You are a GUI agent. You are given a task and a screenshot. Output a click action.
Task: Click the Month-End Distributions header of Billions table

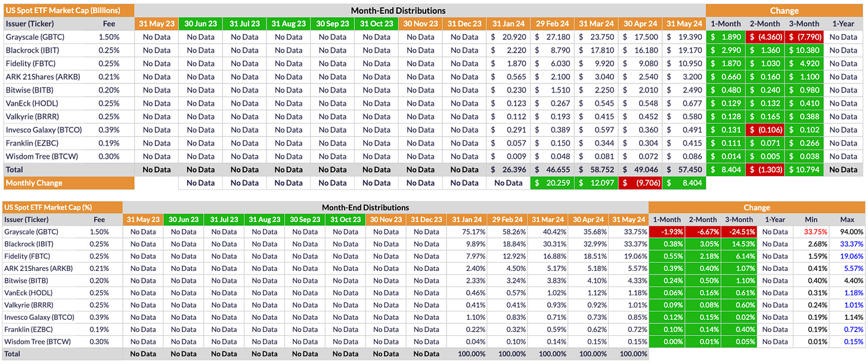pos(398,10)
